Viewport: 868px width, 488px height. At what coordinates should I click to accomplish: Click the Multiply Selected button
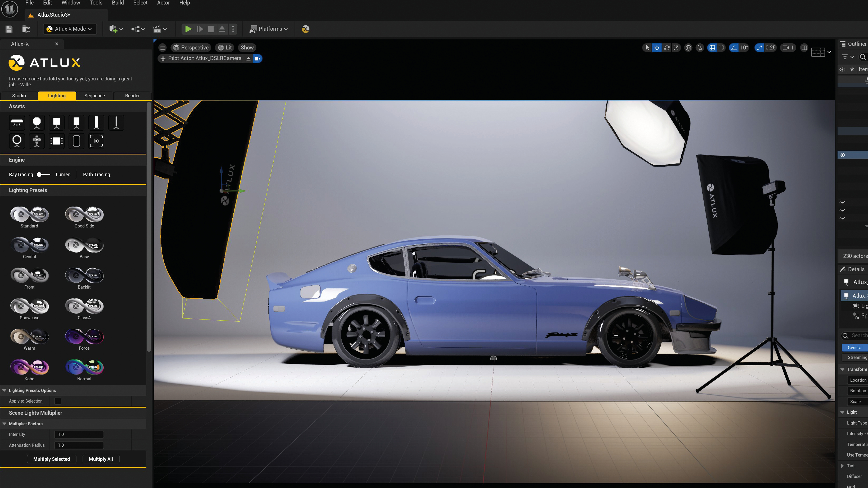click(x=51, y=459)
